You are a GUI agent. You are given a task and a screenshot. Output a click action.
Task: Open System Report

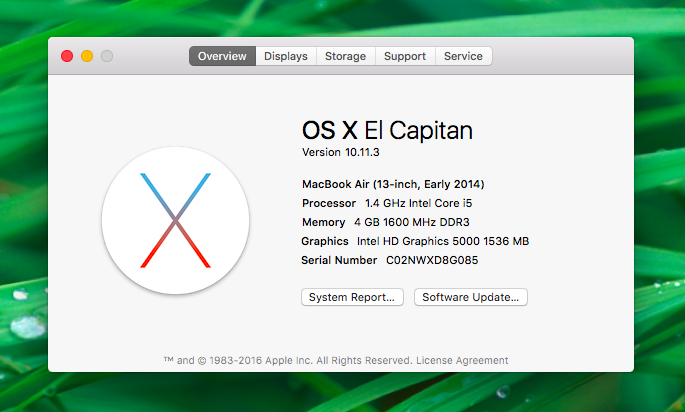click(x=353, y=297)
